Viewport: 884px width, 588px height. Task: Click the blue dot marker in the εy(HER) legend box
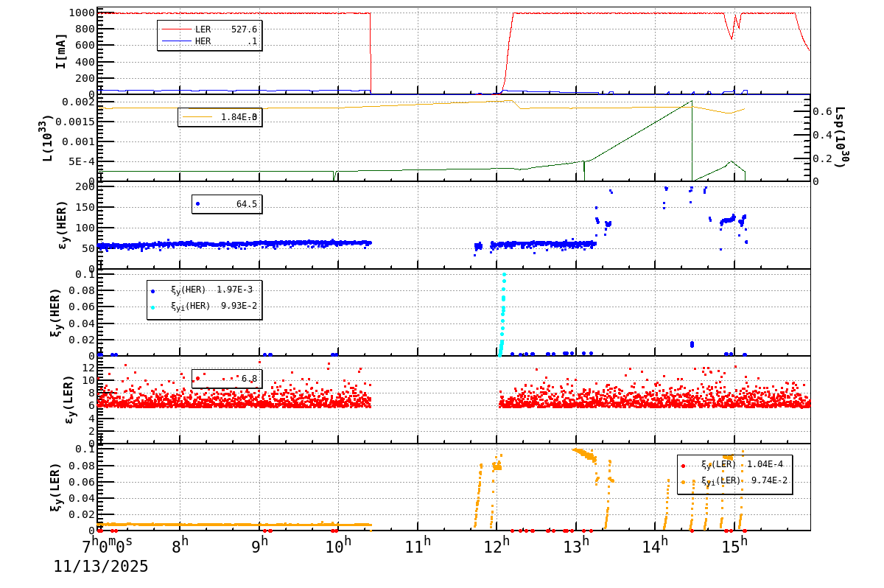(x=197, y=202)
